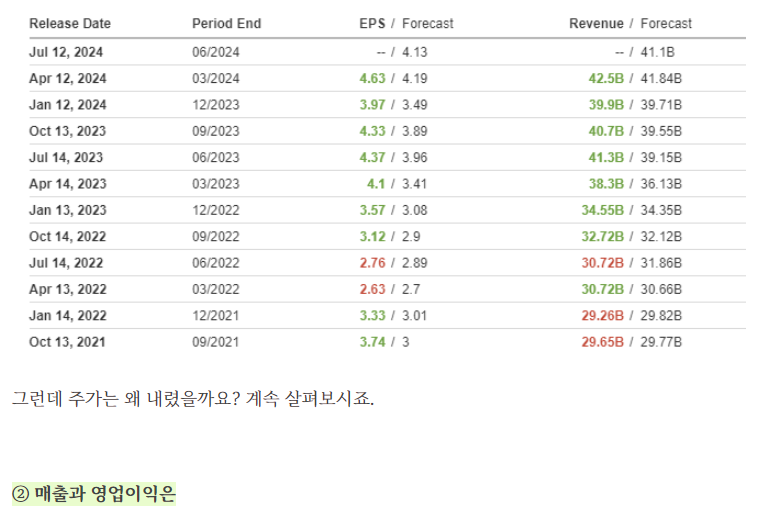The height and width of the screenshot is (523, 767).
Task: Click the 3.57 EPS value
Action: [x=372, y=210]
